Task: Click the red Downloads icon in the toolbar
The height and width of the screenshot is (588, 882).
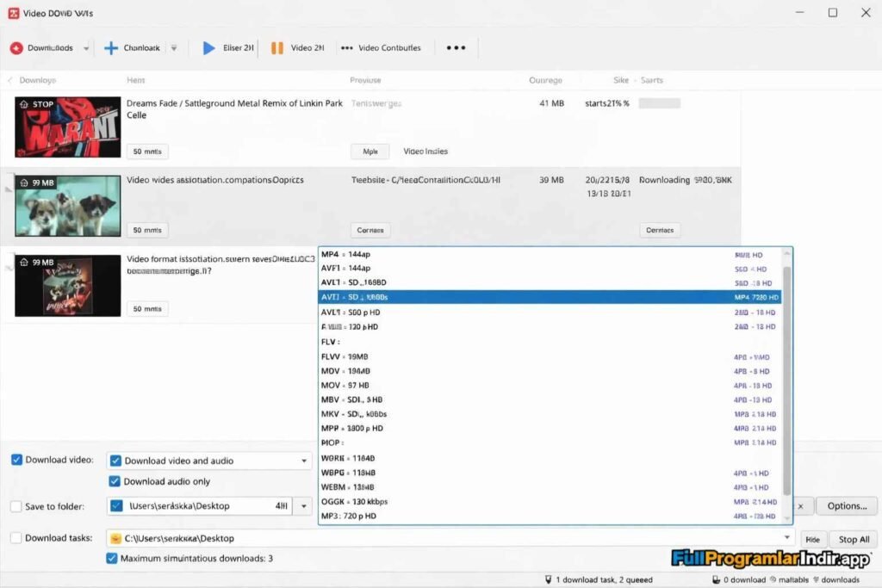Action: click(17, 47)
